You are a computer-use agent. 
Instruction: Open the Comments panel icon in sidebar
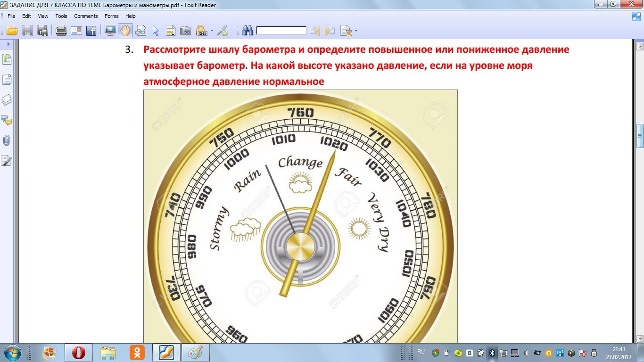pyautogui.click(x=7, y=120)
